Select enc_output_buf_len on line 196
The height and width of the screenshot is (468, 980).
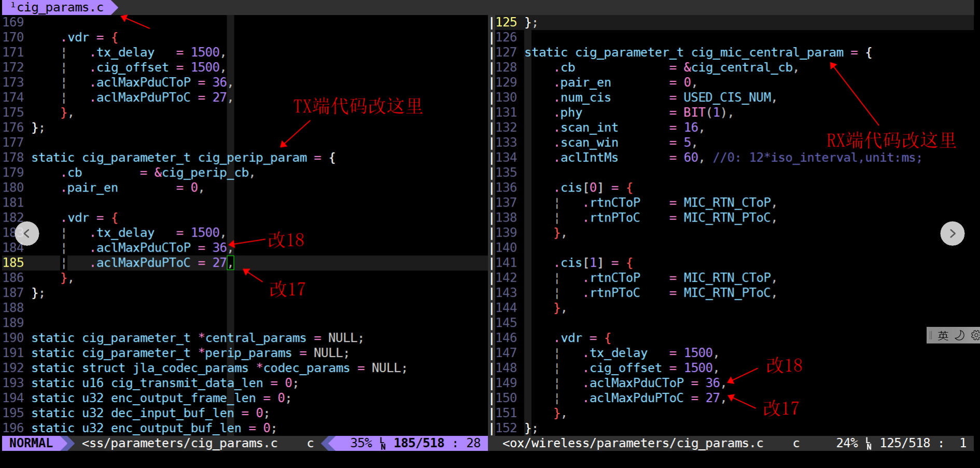(x=176, y=429)
